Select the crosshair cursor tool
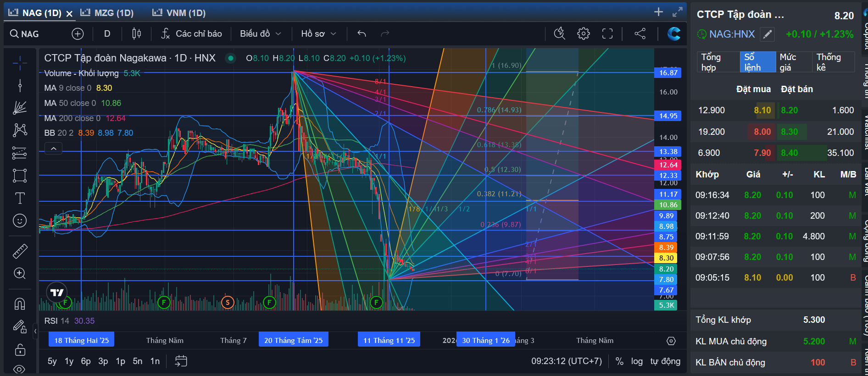Screen dimensions: 868x376 click(20, 63)
